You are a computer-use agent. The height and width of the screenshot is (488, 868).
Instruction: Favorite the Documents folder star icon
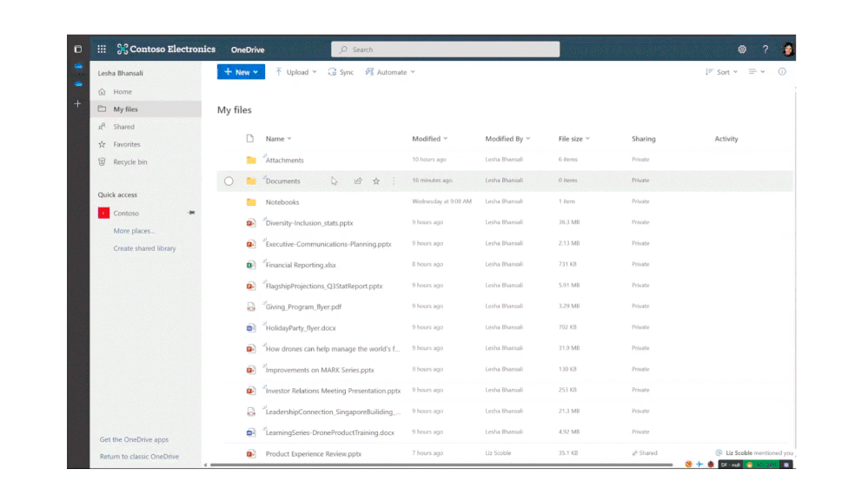tap(376, 181)
